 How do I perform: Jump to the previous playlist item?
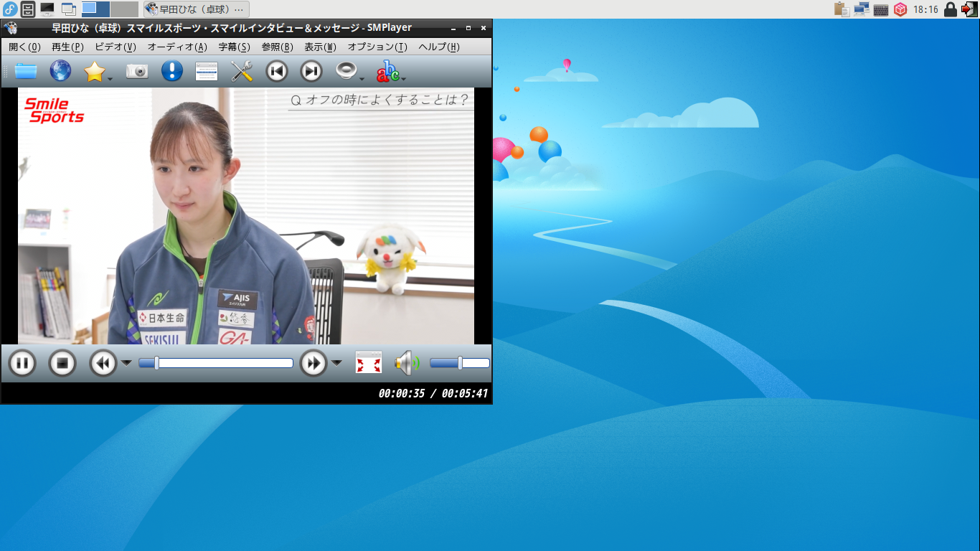click(276, 71)
